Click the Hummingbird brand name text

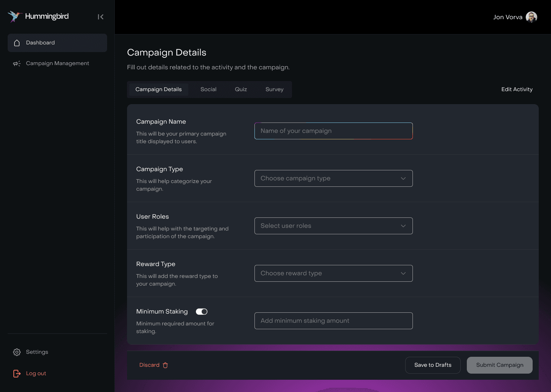pos(47,16)
